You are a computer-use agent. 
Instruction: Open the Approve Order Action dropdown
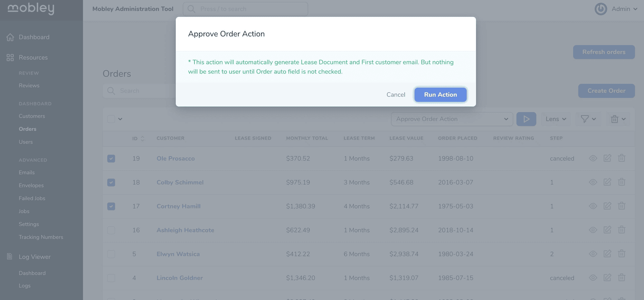tap(452, 119)
